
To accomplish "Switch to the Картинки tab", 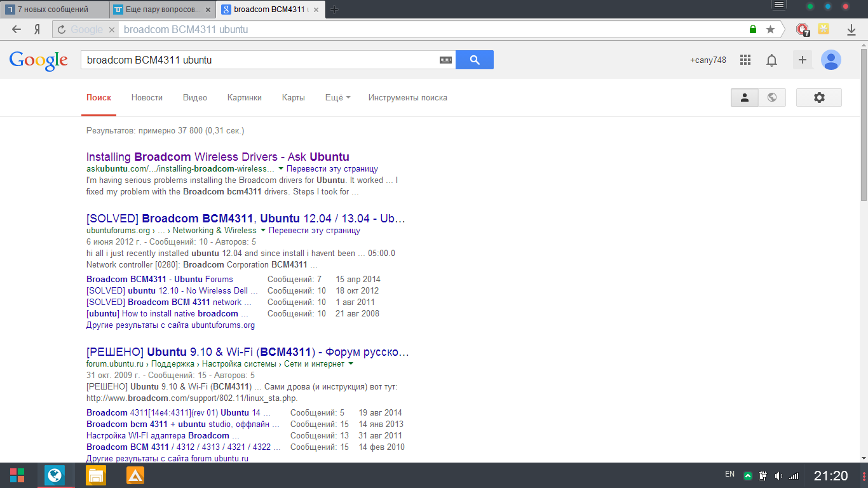I will 245,98.
